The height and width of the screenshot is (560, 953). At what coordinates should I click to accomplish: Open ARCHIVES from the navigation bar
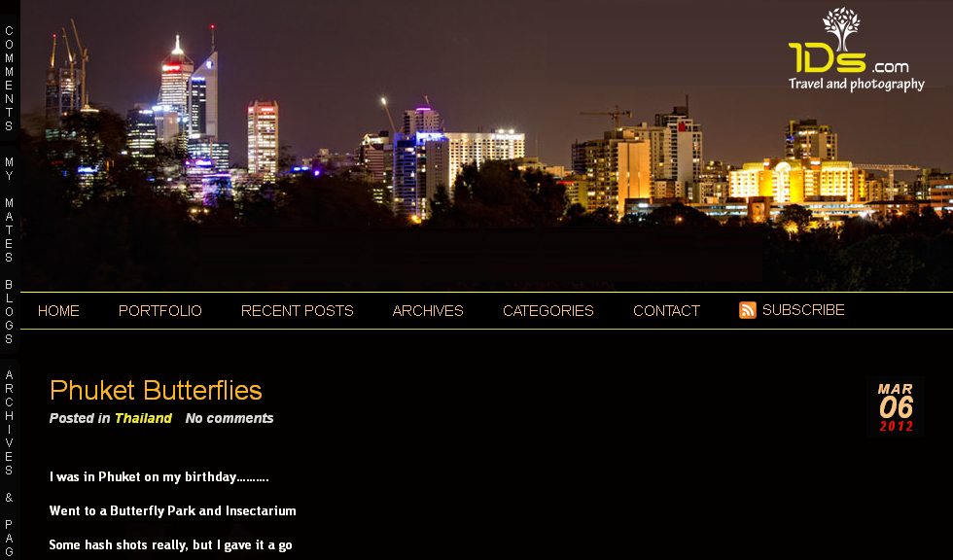click(428, 310)
